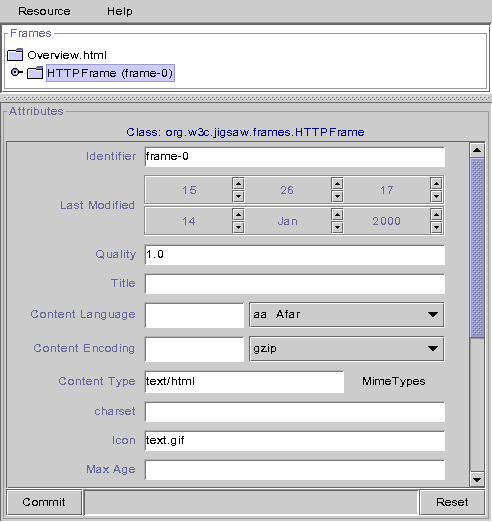This screenshot has width=492, height=522.
Task: Decrease the year 2000 using down arrow
Action: click(436, 228)
